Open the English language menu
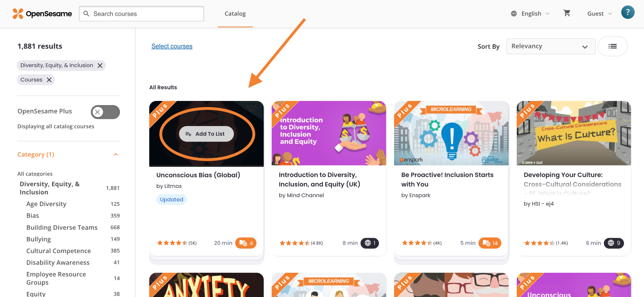Image resolution: width=644 pixels, height=297 pixels. [531, 13]
